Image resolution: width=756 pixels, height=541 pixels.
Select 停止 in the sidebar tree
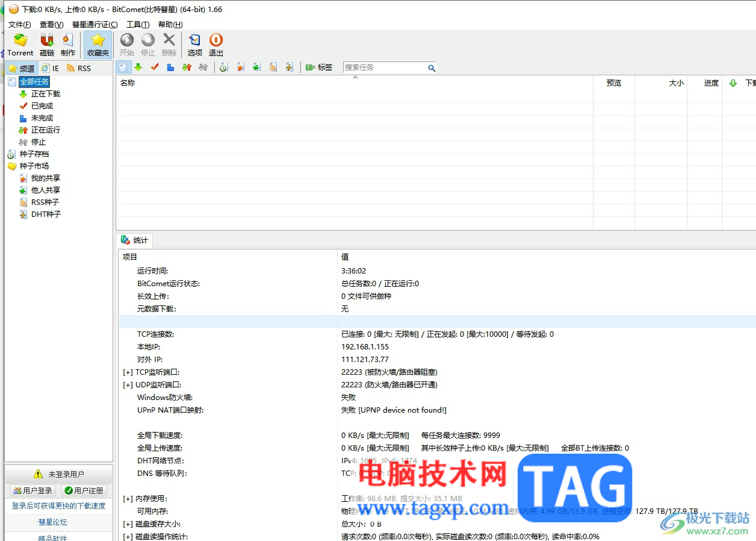pyautogui.click(x=39, y=142)
